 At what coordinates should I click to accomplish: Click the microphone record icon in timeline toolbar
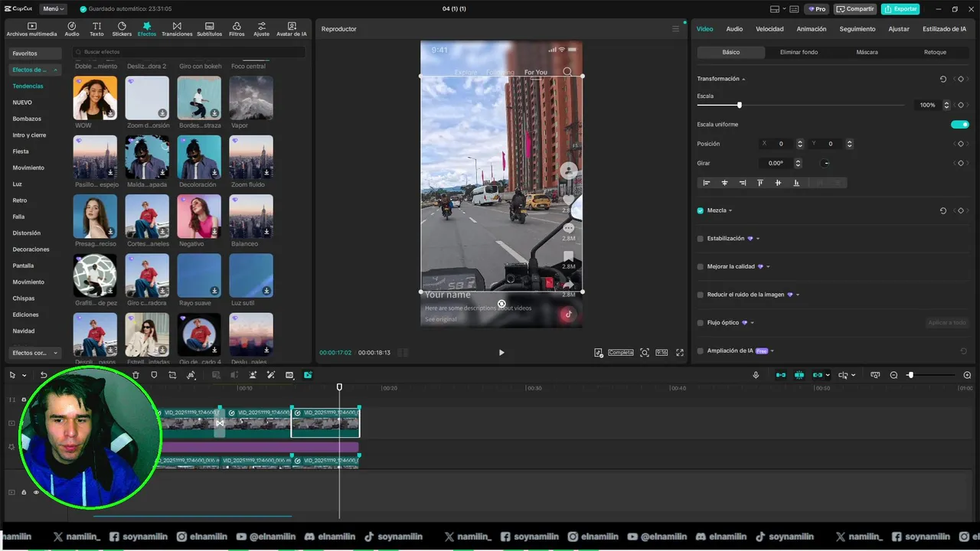coord(756,375)
